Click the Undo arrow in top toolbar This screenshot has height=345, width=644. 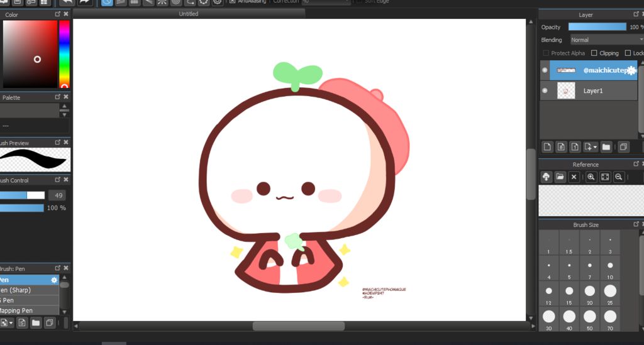(67, 2)
